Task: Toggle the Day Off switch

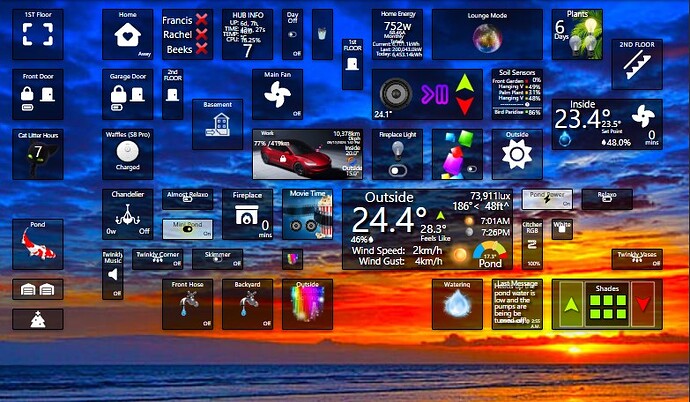Action: [292, 34]
